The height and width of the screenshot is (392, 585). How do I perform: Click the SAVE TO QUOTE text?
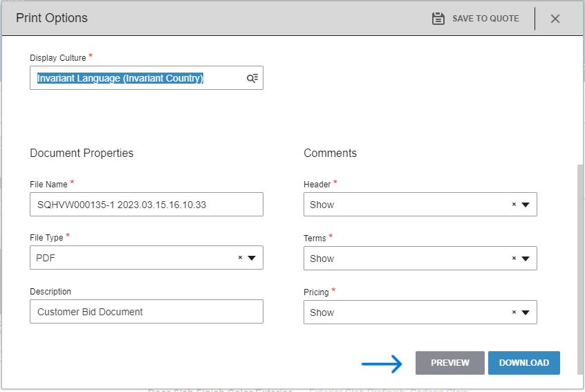pos(485,19)
